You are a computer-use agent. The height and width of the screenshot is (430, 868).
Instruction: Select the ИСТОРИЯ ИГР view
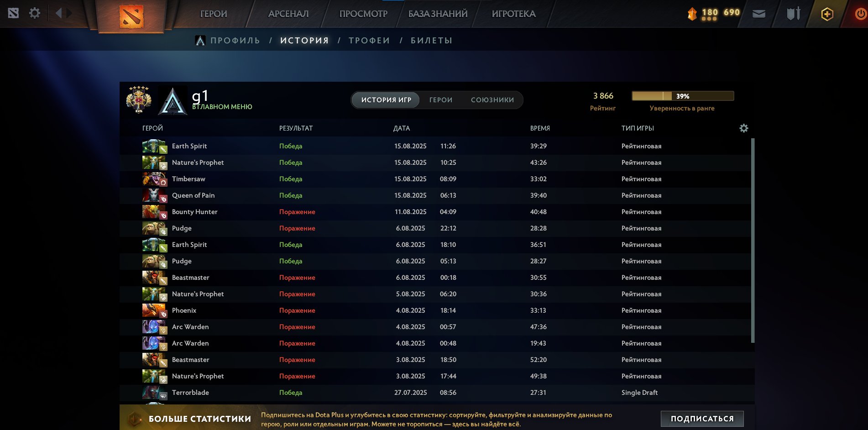[385, 100]
